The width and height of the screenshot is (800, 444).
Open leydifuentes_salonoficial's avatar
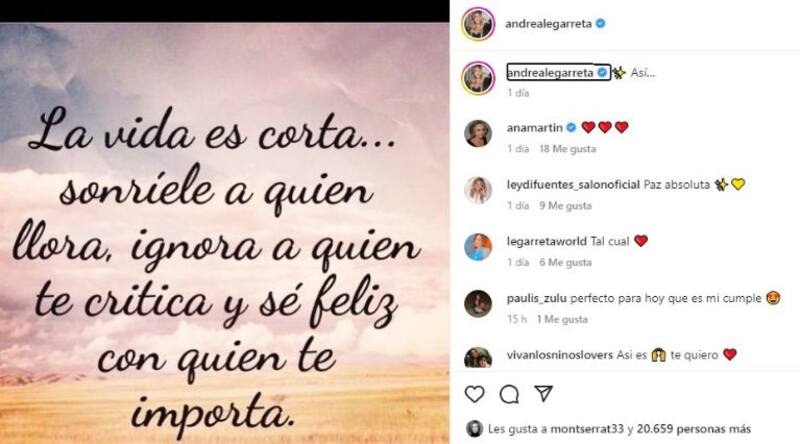tap(478, 190)
